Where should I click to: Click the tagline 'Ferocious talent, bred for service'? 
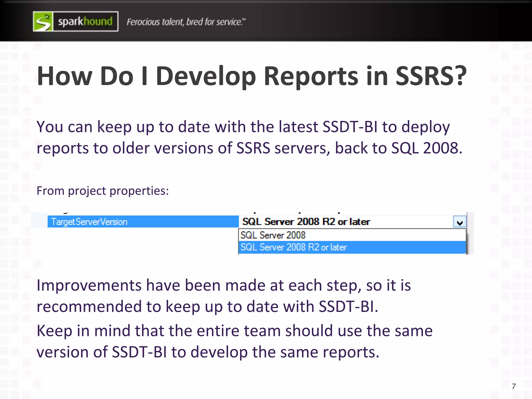click(186, 22)
